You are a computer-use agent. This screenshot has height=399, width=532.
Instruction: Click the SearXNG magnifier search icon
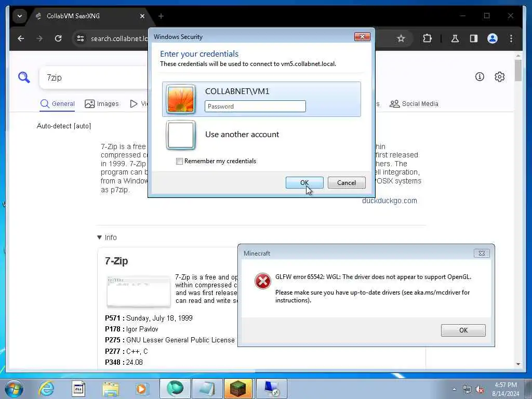(24, 77)
